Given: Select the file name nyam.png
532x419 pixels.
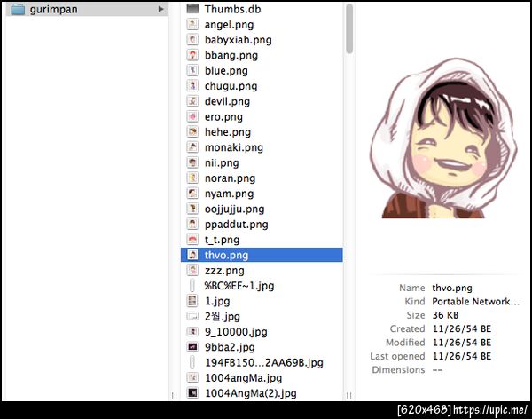Looking at the screenshot, I should 229,194.
